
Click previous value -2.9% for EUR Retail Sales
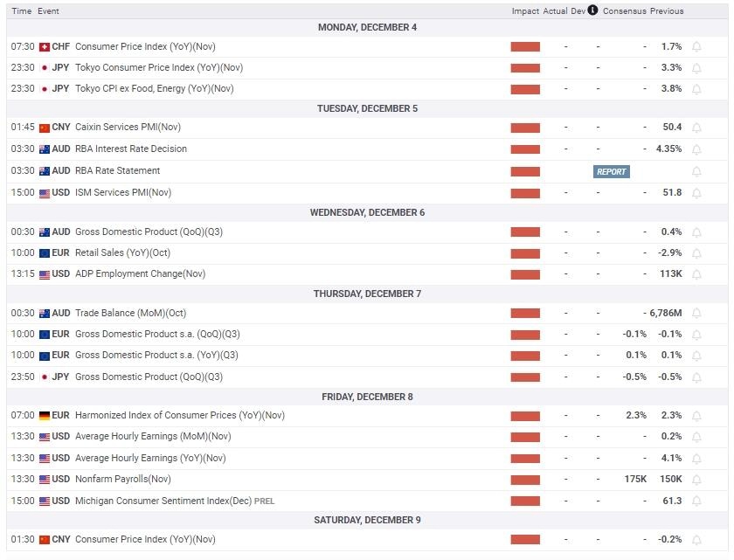point(670,252)
